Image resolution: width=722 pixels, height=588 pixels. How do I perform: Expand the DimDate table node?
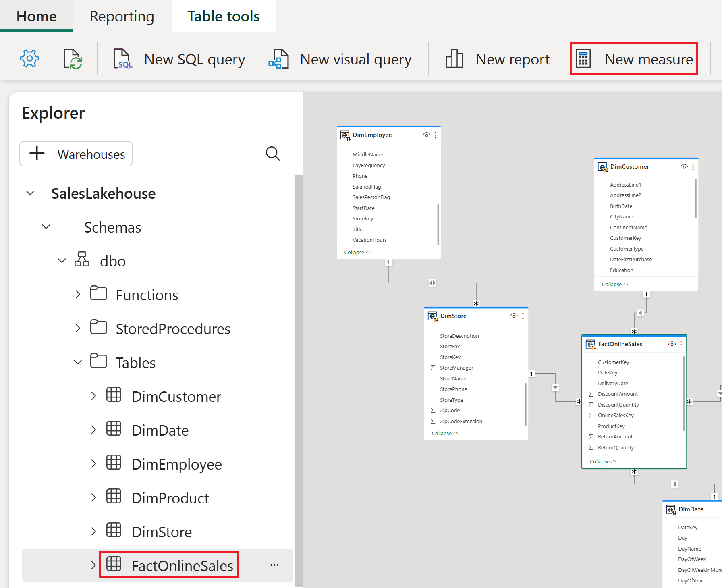click(x=93, y=430)
